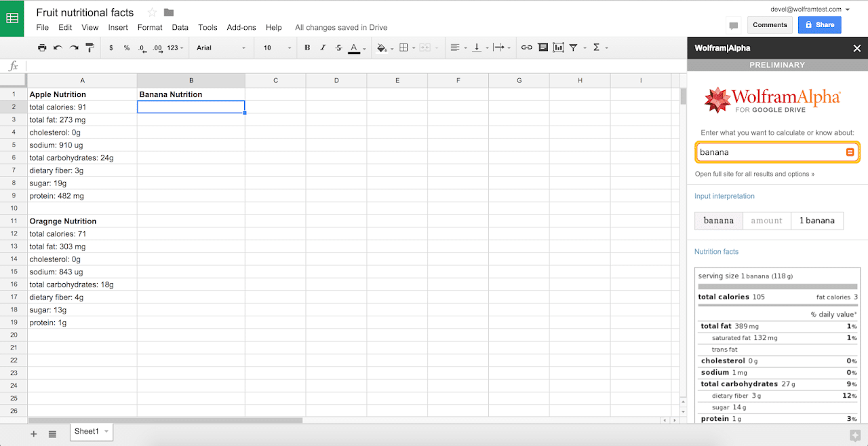
Task: Create a filter on the data
Action: coord(573,48)
